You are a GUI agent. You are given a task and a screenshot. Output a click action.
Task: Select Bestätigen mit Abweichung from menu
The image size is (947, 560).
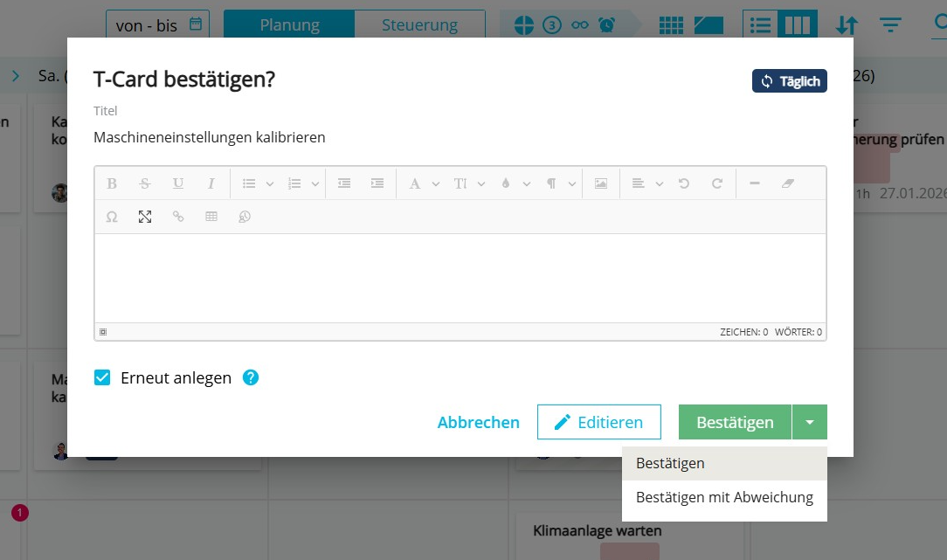click(724, 498)
